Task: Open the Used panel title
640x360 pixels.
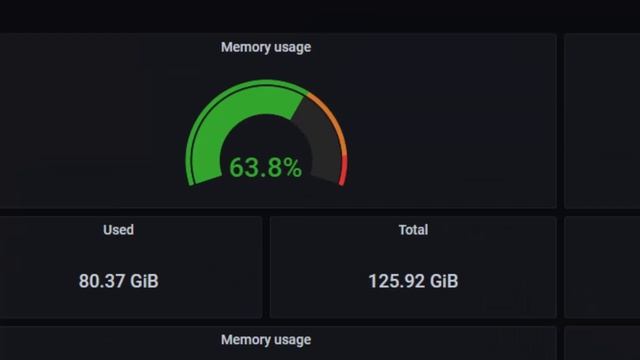Action: point(118,230)
